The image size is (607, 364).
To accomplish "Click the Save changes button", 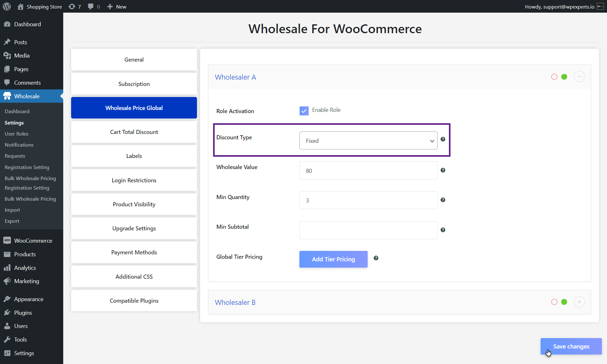I will point(571,346).
